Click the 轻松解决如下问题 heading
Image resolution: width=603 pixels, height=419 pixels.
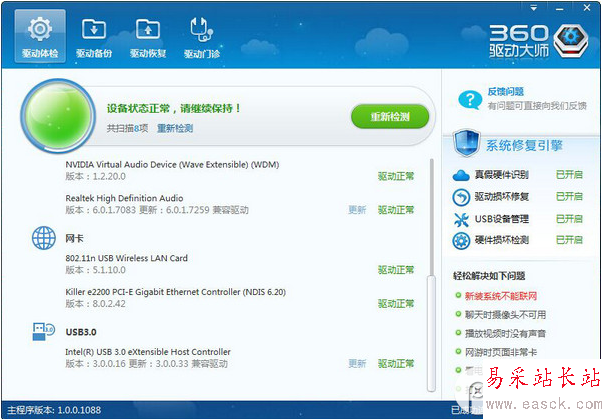click(x=489, y=276)
